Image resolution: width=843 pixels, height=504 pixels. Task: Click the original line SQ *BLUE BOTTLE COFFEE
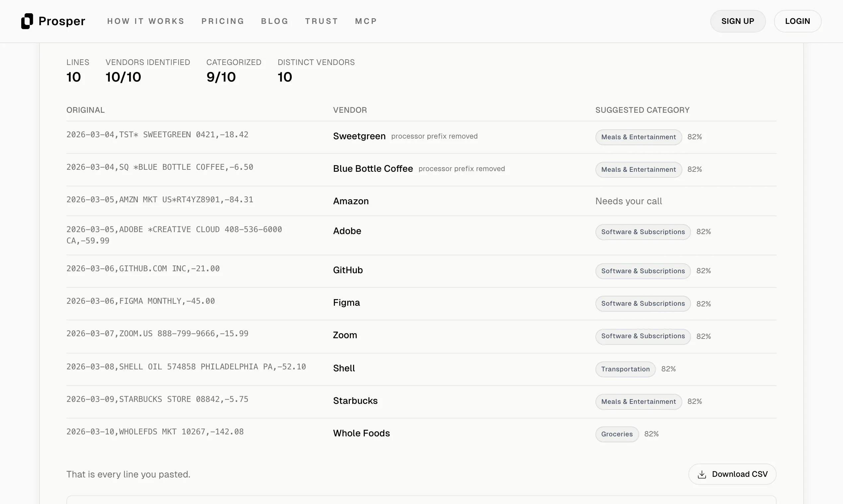[x=160, y=167]
